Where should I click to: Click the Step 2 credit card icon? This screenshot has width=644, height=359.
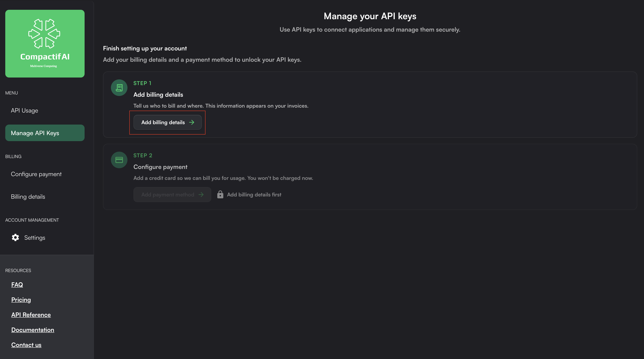pos(119,160)
